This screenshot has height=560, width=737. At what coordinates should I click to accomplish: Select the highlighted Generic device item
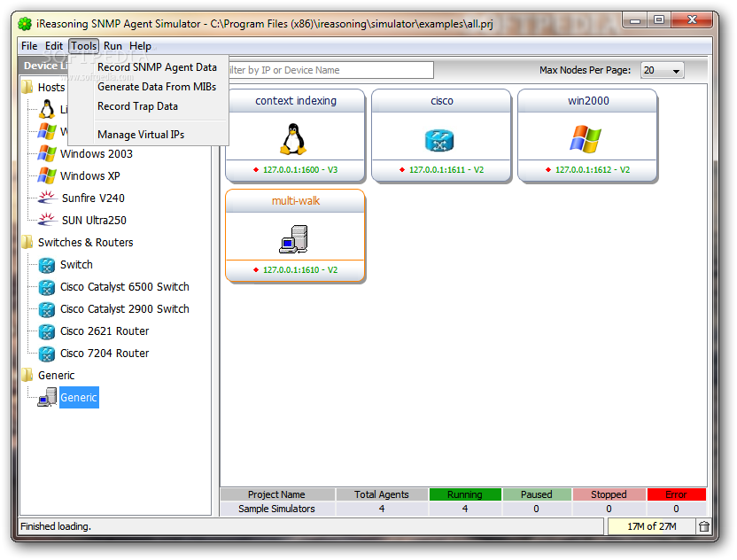tap(79, 397)
